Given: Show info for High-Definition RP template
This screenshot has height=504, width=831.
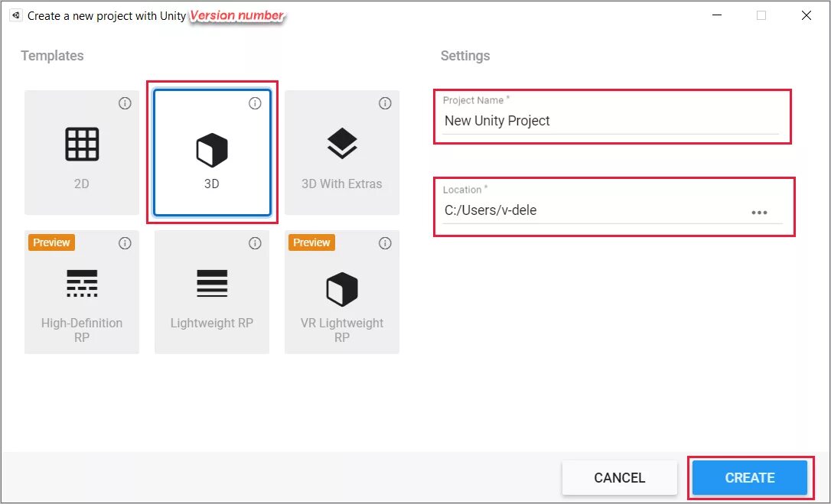Looking at the screenshot, I should 125,243.
